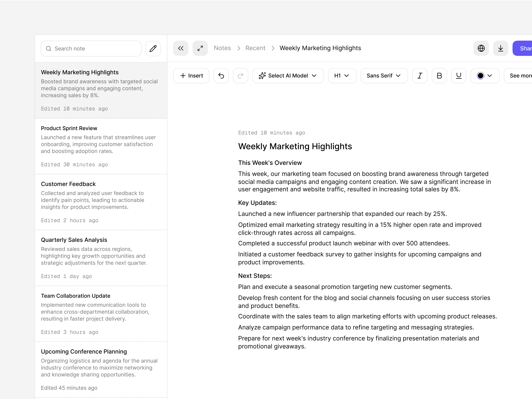532x399 pixels.
Task: Go to Notes in breadcrumb
Action: click(x=222, y=48)
